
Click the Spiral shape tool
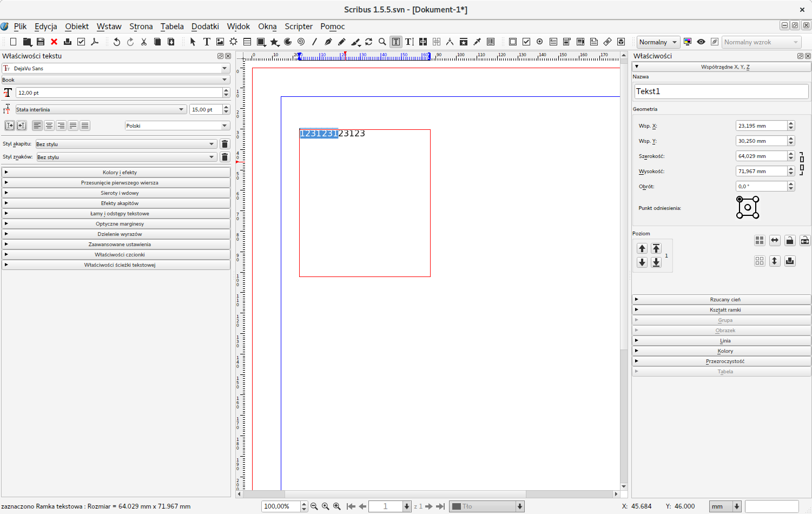[301, 42]
